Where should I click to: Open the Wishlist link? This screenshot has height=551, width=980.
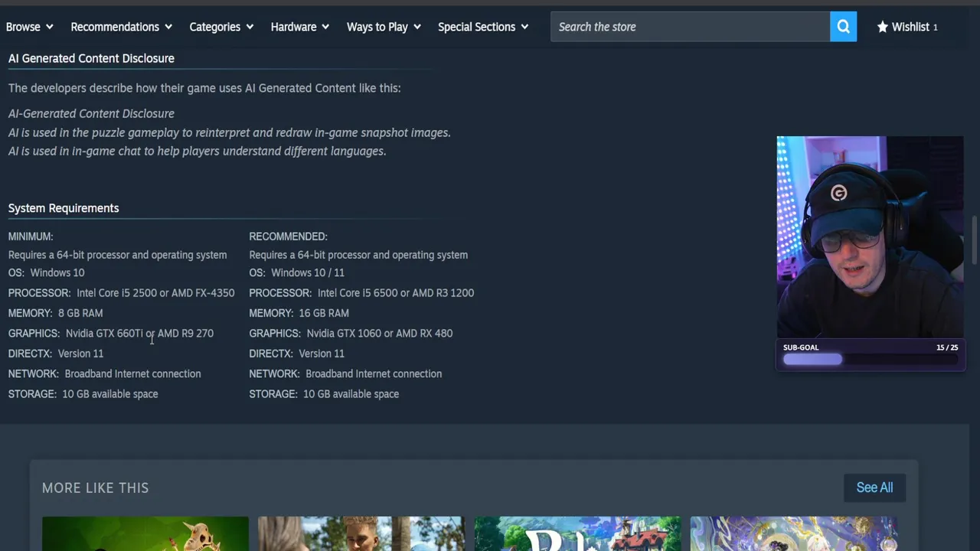click(907, 27)
